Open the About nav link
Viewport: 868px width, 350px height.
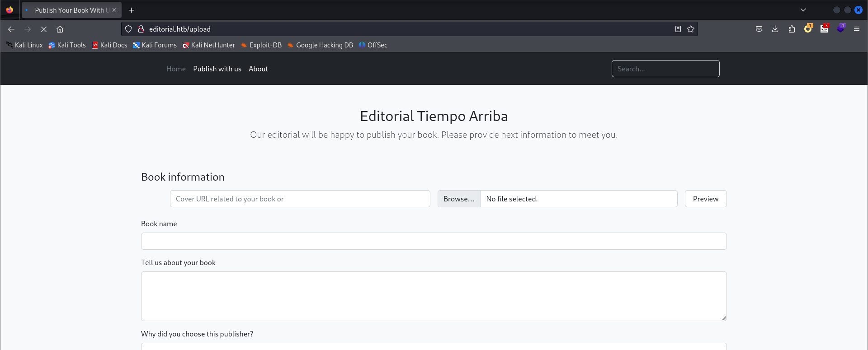click(258, 69)
